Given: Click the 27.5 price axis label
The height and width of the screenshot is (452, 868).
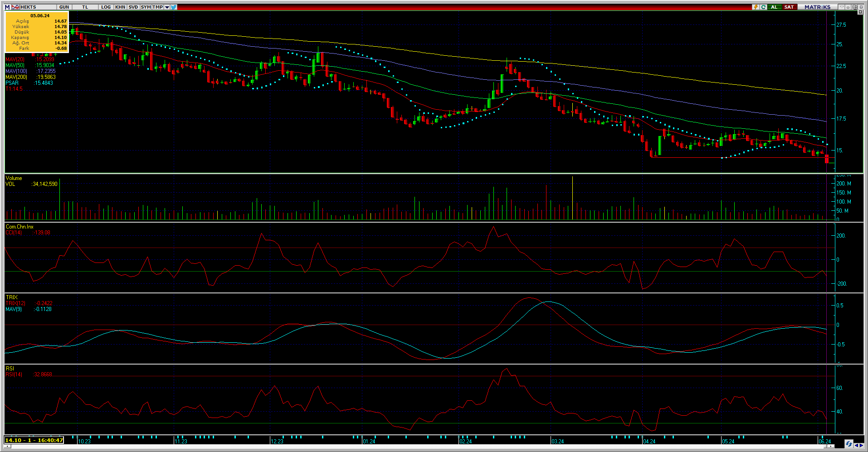Looking at the screenshot, I should [841, 25].
